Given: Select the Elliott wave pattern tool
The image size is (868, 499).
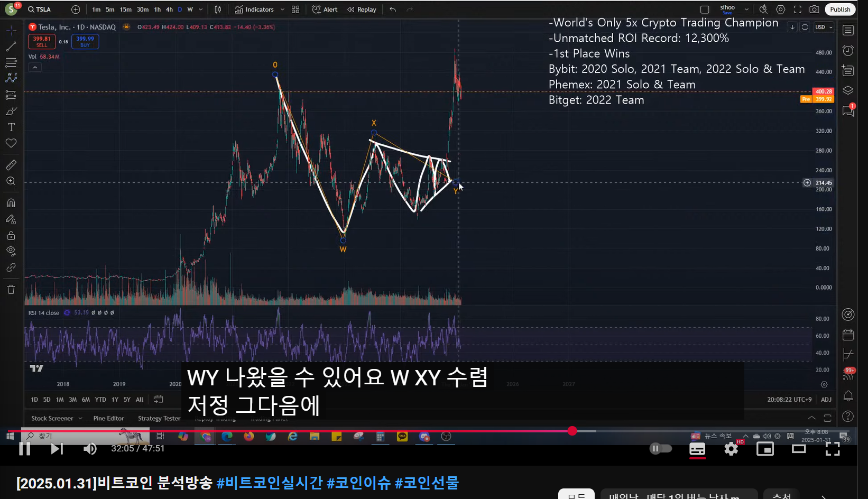Looking at the screenshot, I should [11, 78].
